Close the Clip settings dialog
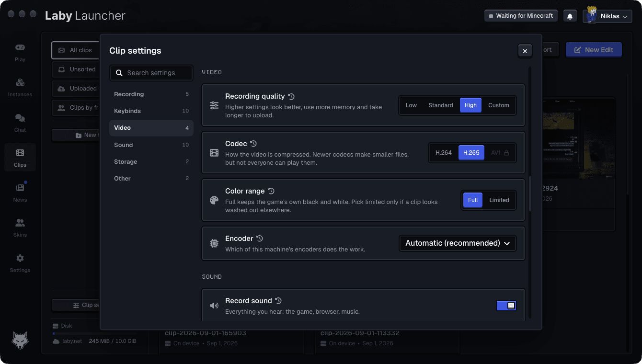 (525, 51)
